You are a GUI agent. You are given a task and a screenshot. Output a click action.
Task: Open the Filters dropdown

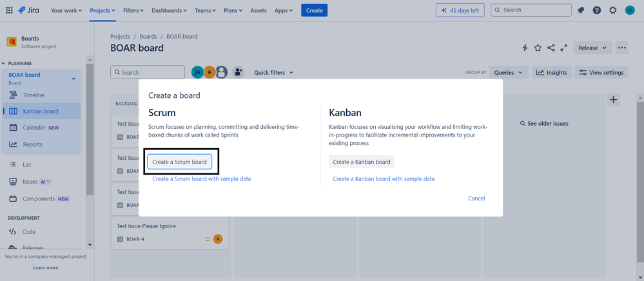pos(133,11)
